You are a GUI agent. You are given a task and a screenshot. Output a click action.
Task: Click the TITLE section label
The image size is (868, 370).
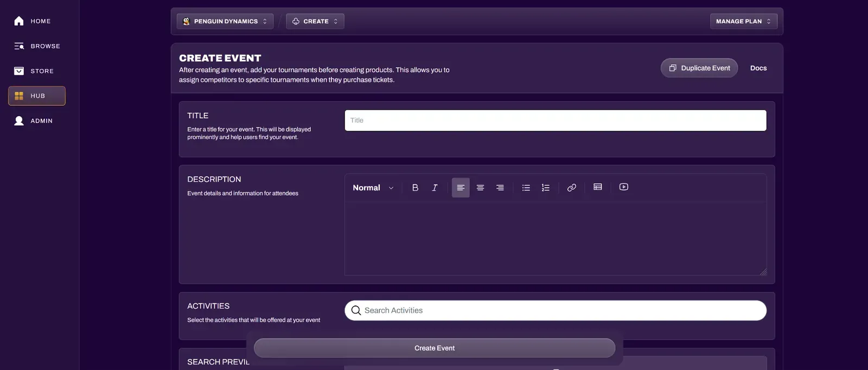point(198,116)
